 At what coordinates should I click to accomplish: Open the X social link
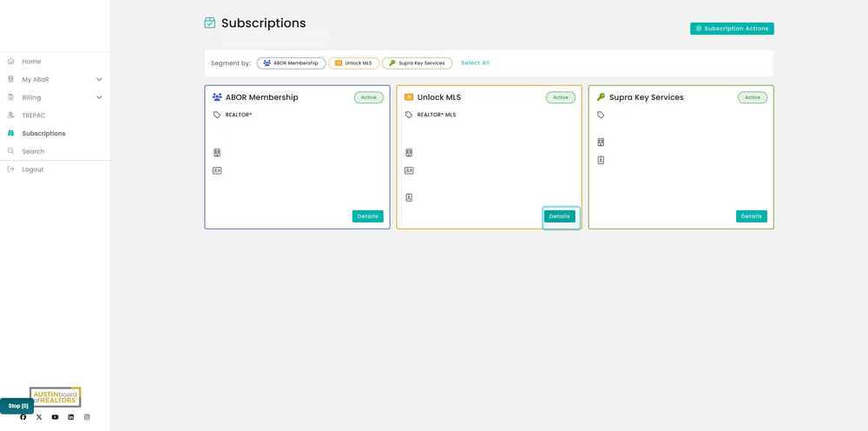click(x=39, y=417)
